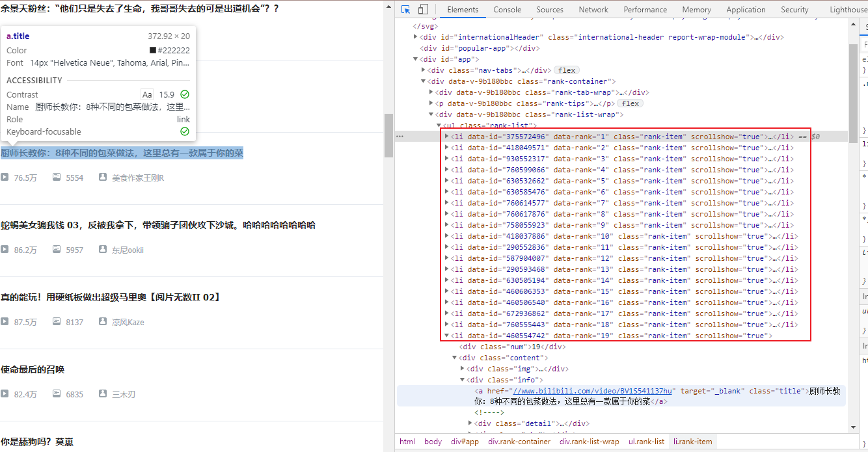Open the Network tab
The image size is (868, 452).
593,10
